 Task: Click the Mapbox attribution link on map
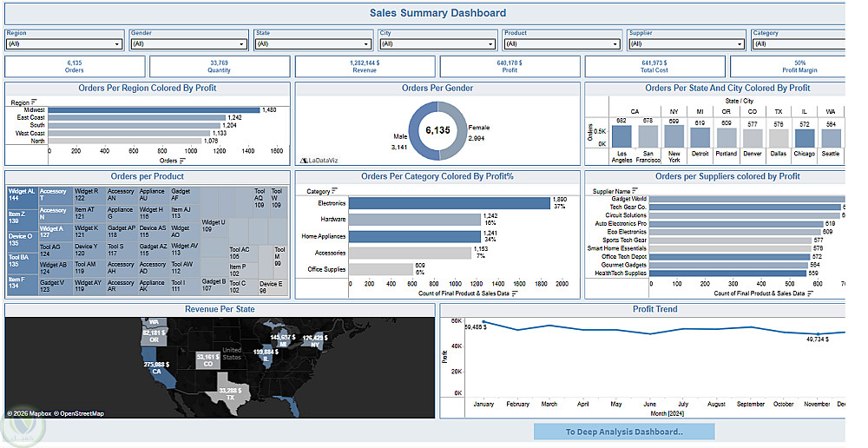click(30, 413)
